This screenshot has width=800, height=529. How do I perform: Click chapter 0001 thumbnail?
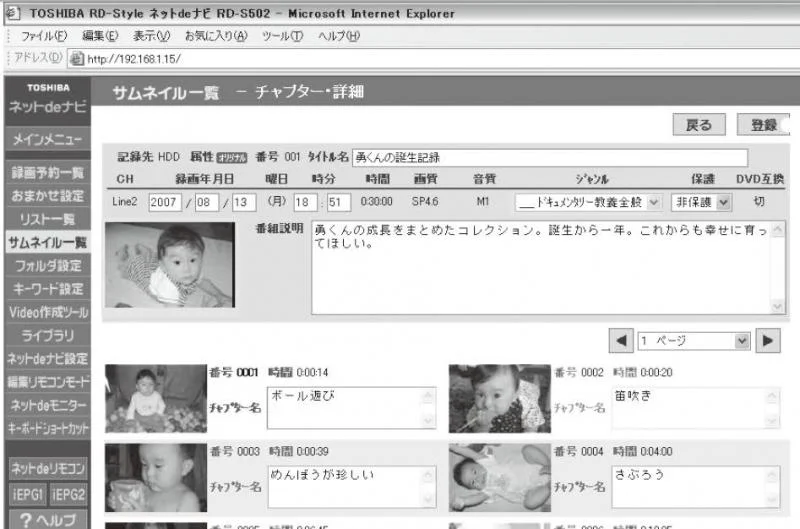click(x=156, y=398)
